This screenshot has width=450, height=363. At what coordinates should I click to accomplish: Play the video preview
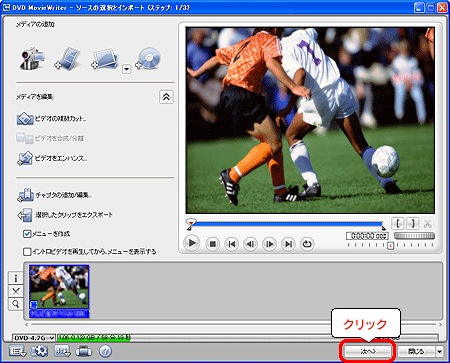coord(192,243)
